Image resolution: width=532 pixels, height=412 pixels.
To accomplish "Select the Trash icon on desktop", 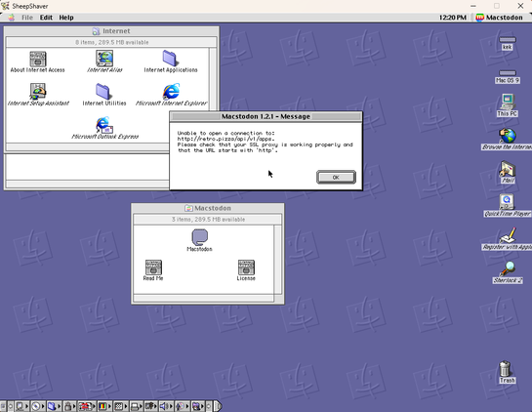I will [506, 369].
